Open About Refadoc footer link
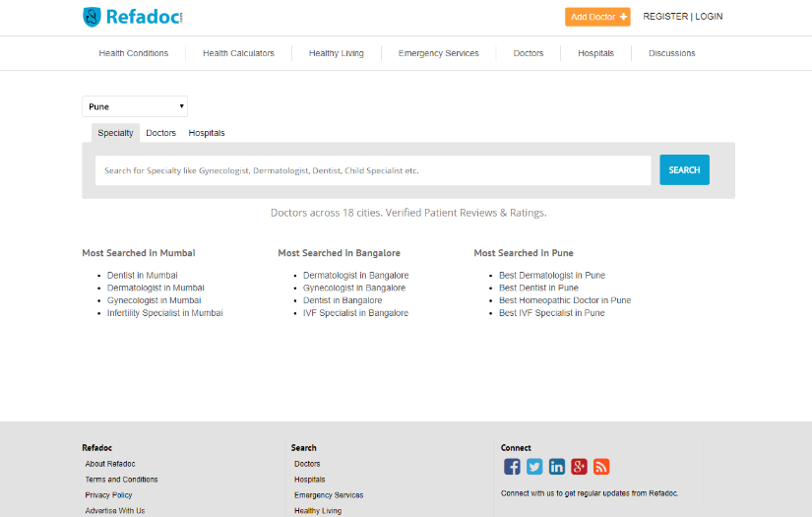Viewport: 812px width, 517px height. pyautogui.click(x=110, y=464)
